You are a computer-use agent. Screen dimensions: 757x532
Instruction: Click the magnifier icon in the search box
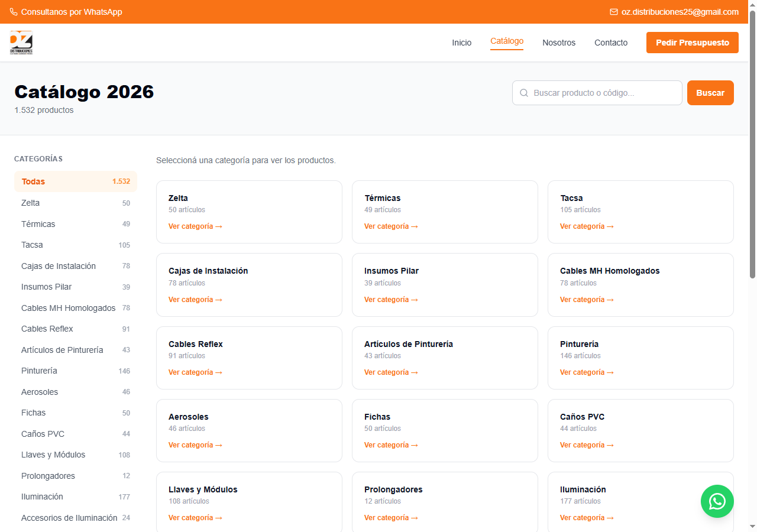(x=524, y=93)
